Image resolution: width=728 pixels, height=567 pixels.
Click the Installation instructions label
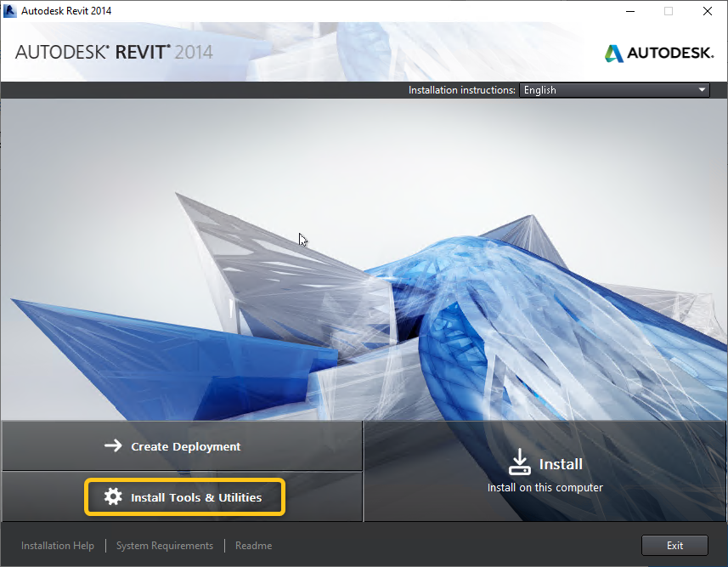tap(461, 90)
